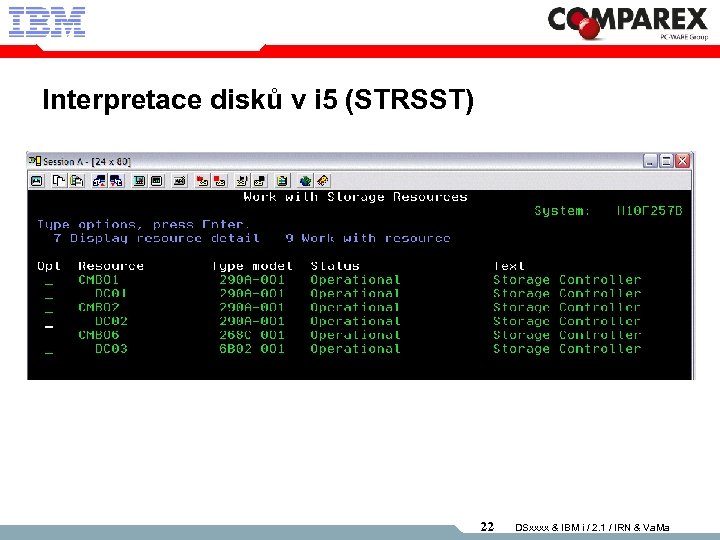This screenshot has height=540, width=720.
Task: Click Operational status in CMB02 row
Action: [355, 307]
